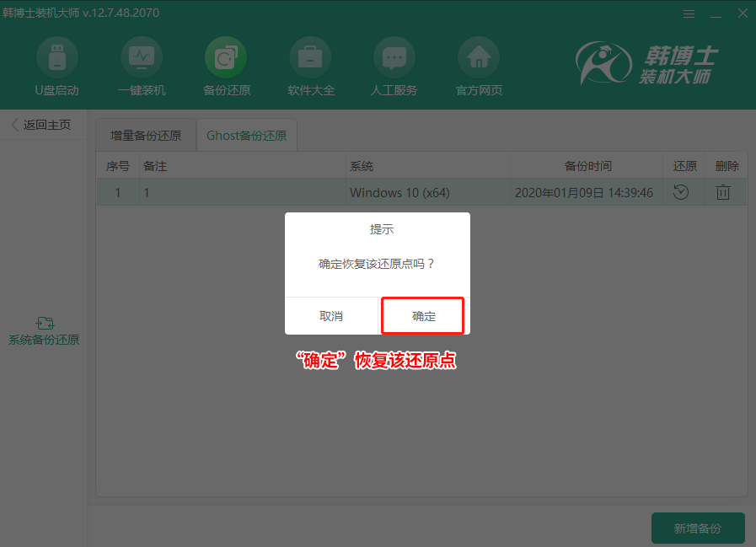This screenshot has width=756, height=547.
Task: Cancel the restore with 取消
Action: coord(332,315)
